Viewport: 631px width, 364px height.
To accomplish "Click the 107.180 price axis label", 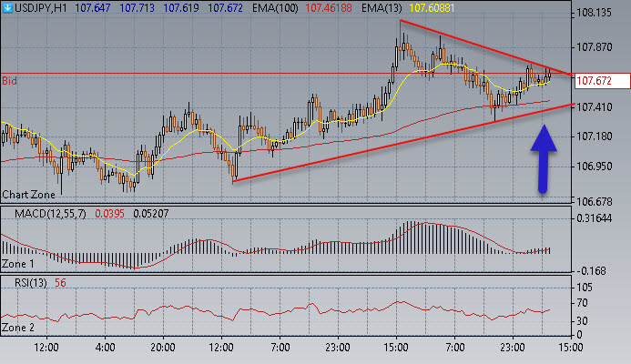I will coord(594,136).
